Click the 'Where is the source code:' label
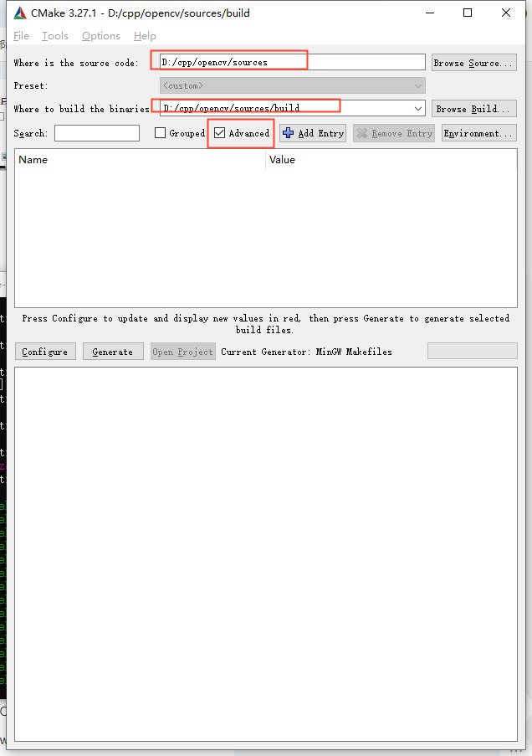Viewport: 532px width, 756px height. pyautogui.click(x=76, y=63)
